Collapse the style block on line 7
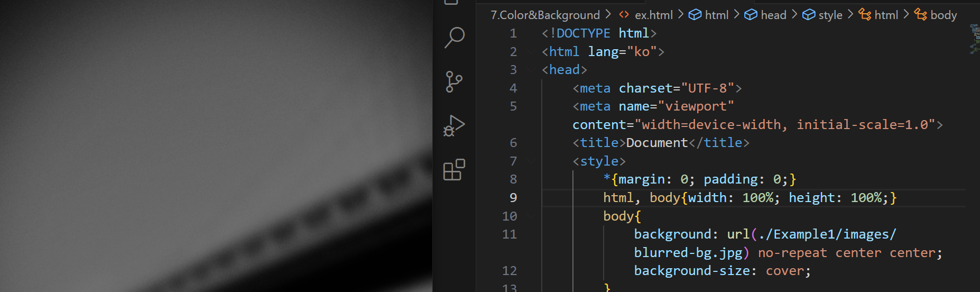The height and width of the screenshot is (292, 980). (531, 161)
